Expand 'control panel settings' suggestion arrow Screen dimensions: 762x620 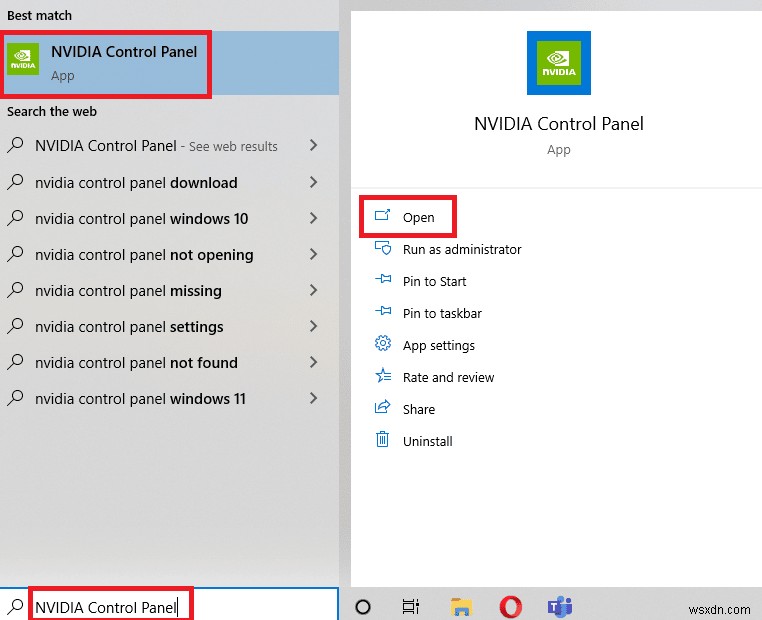pyautogui.click(x=313, y=326)
